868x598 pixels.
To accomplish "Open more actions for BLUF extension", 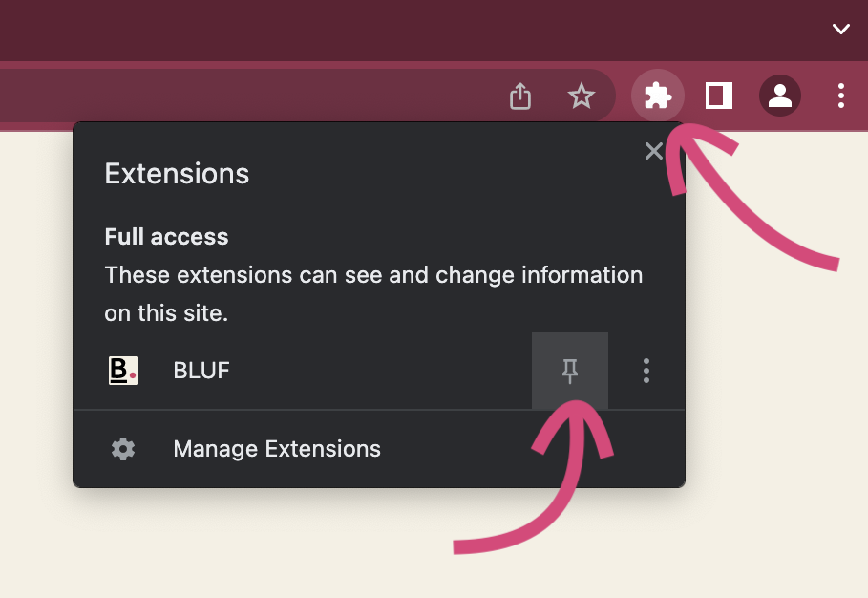I will (x=646, y=371).
